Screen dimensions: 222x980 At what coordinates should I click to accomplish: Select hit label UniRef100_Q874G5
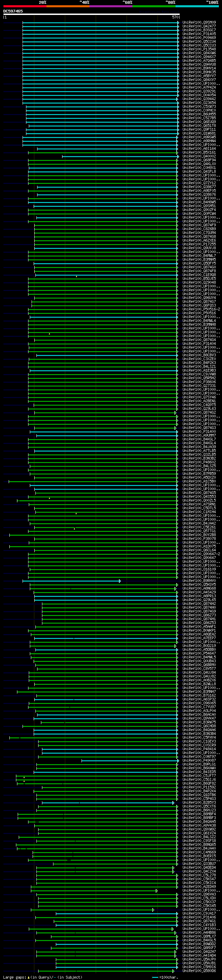point(199,493)
